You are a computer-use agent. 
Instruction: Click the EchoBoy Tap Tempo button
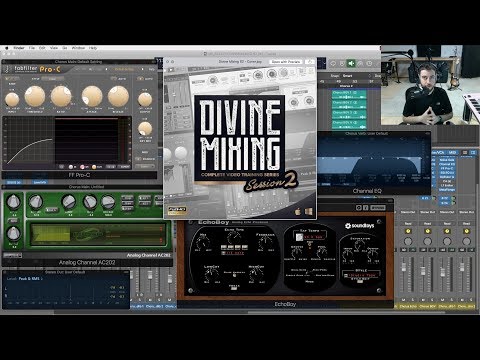tap(299, 237)
